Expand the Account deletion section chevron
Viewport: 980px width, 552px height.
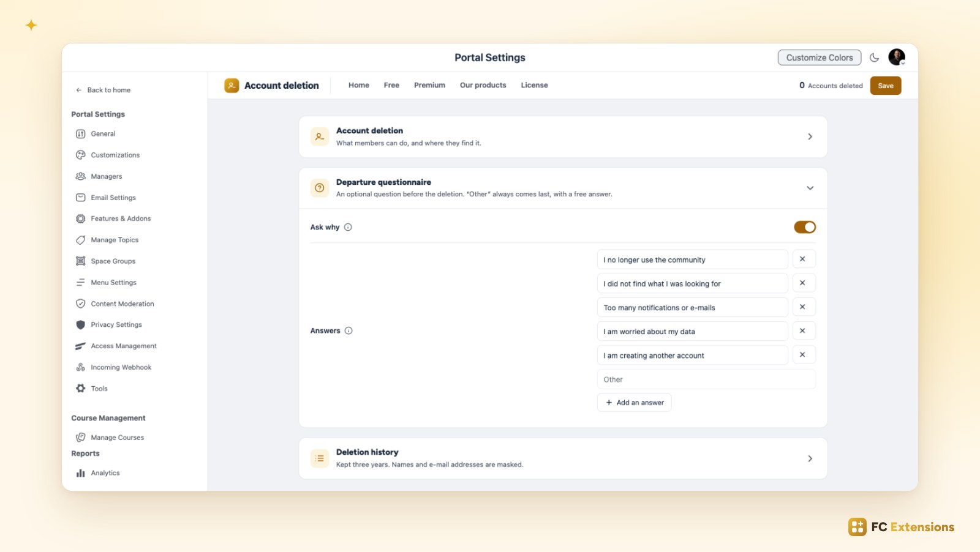(x=810, y=136)
